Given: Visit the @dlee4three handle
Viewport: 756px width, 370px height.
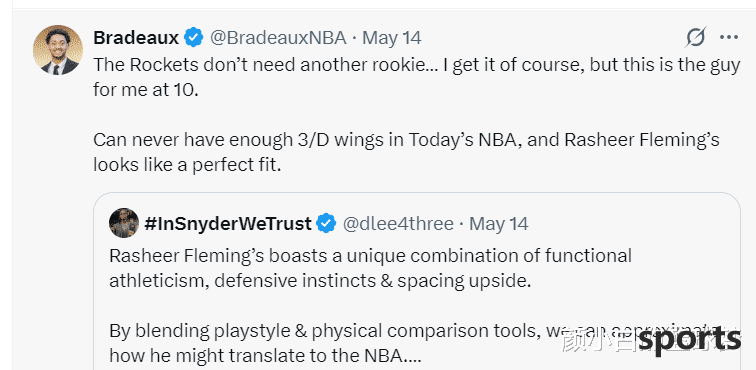Looking at the screenshot, I should click(x=398, y=224).
